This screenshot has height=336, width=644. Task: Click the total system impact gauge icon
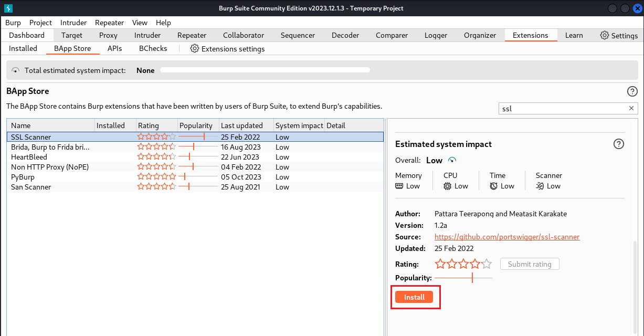click(x=15, y=70)
